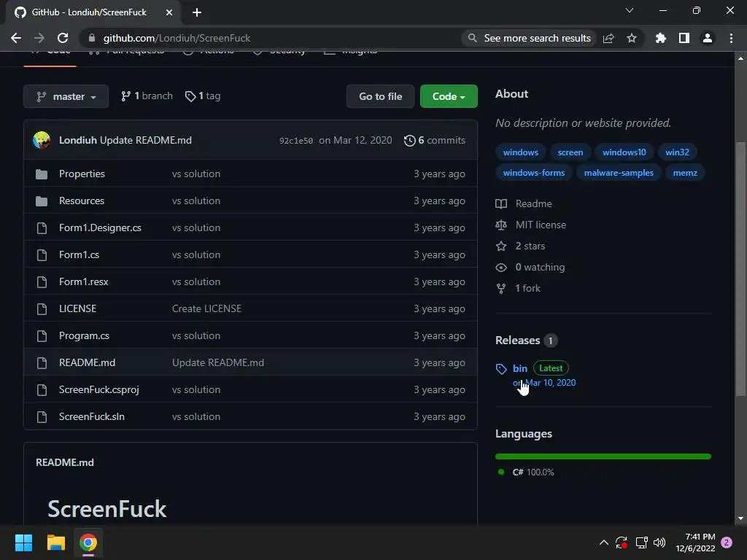Click the file icon beside LICENSE
The image size is (747, 560).
click(x=42, y=309)
